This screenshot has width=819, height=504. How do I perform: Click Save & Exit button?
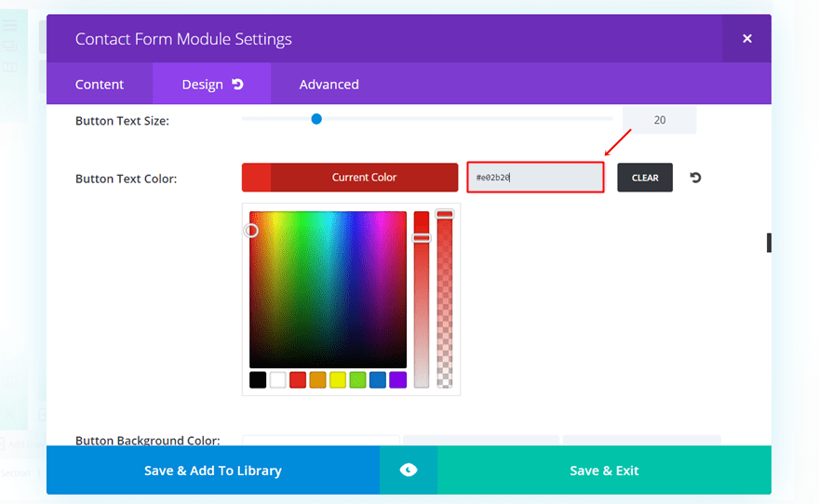604,471
